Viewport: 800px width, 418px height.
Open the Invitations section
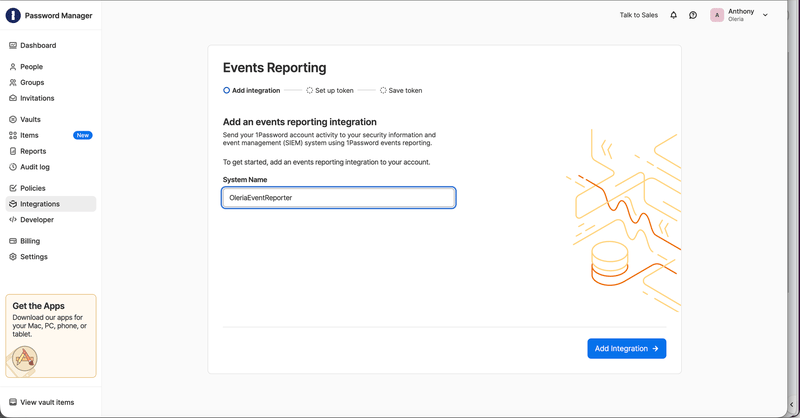(x=37, y=98)
